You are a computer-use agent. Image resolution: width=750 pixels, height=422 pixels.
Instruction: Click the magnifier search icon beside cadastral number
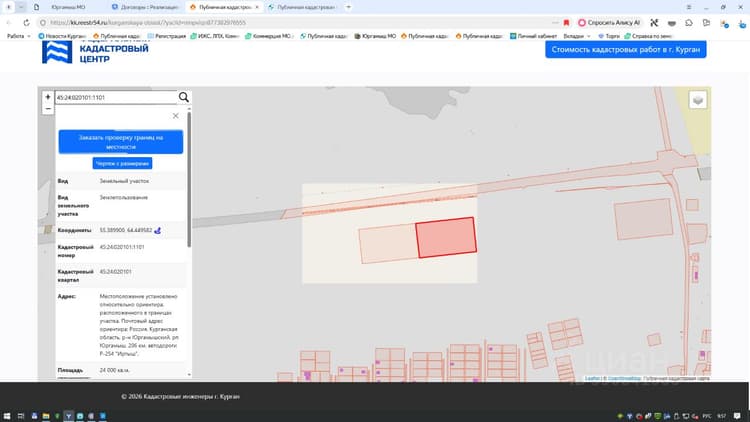click(x=184, y=97)
